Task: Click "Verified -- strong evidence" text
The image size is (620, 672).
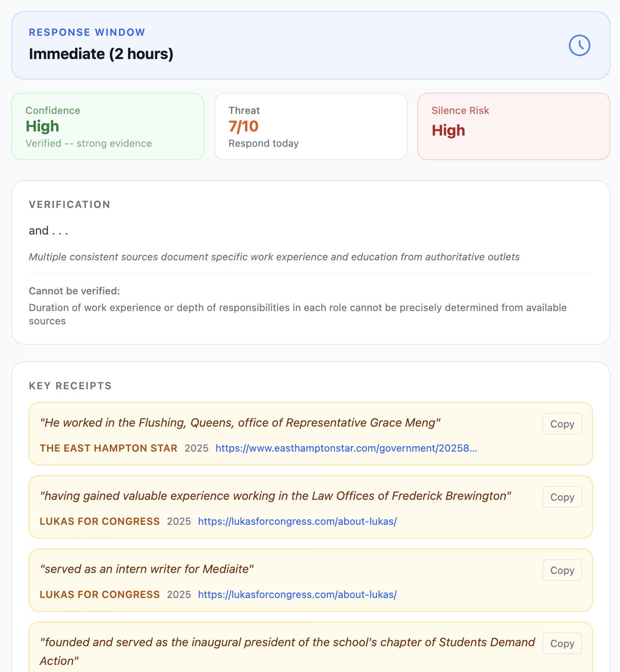Action: click(89, 143)
